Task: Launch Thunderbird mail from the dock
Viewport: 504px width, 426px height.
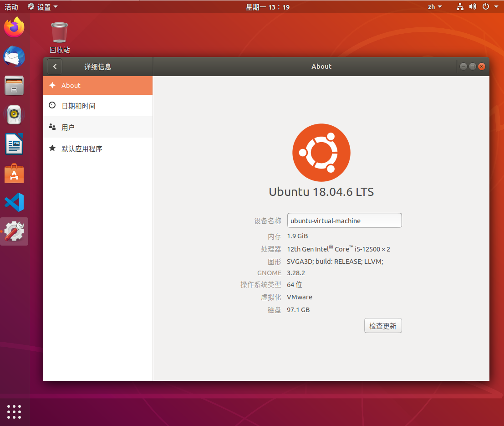Action: coord(14,56)
